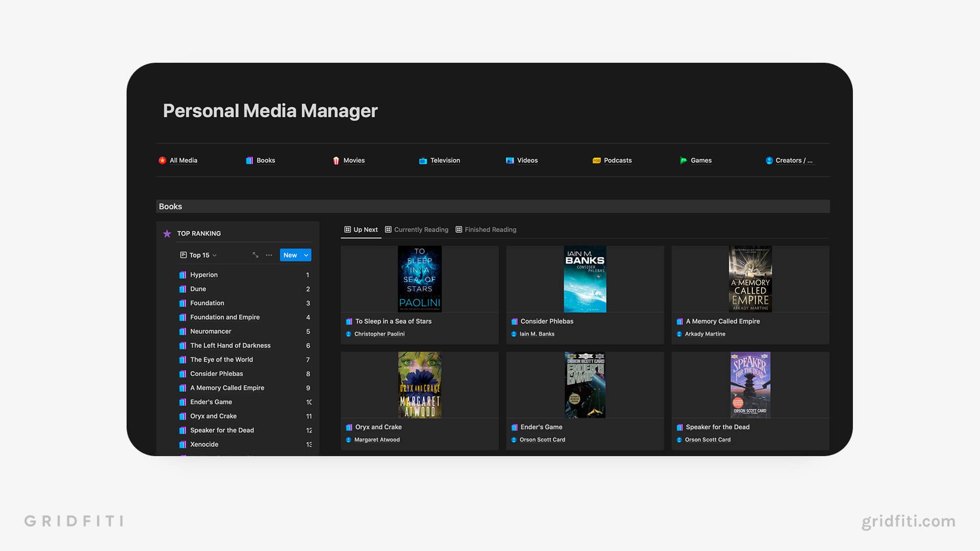Screen dimensions: 980x551
Task: Navigate to the Videos page
Action: click(527, 160)
